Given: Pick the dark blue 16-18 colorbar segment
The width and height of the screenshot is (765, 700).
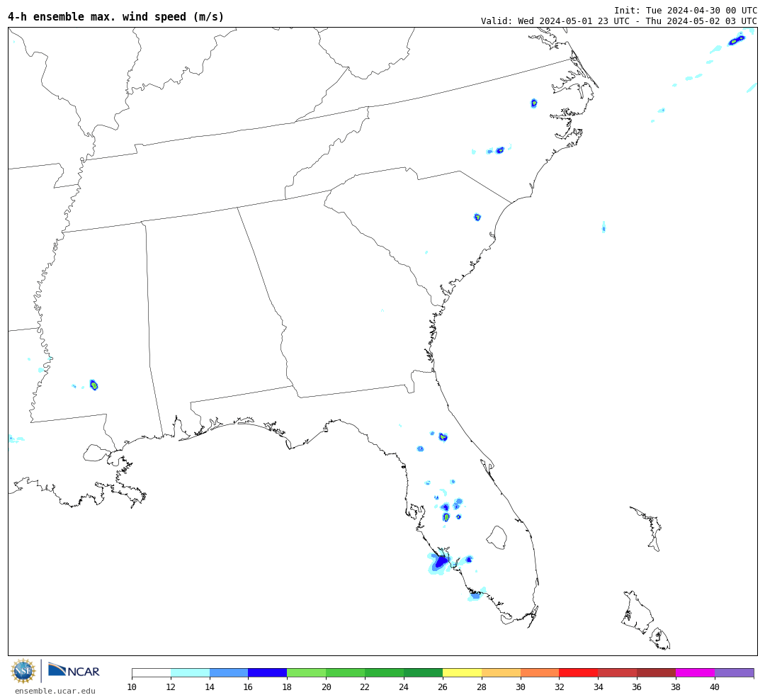Looking at the screenshot, I should 268,672.
